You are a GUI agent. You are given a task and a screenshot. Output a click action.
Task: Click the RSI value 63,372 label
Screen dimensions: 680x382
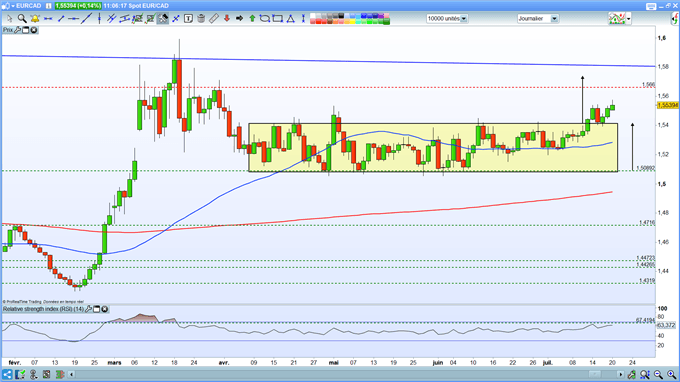point(666,325)
